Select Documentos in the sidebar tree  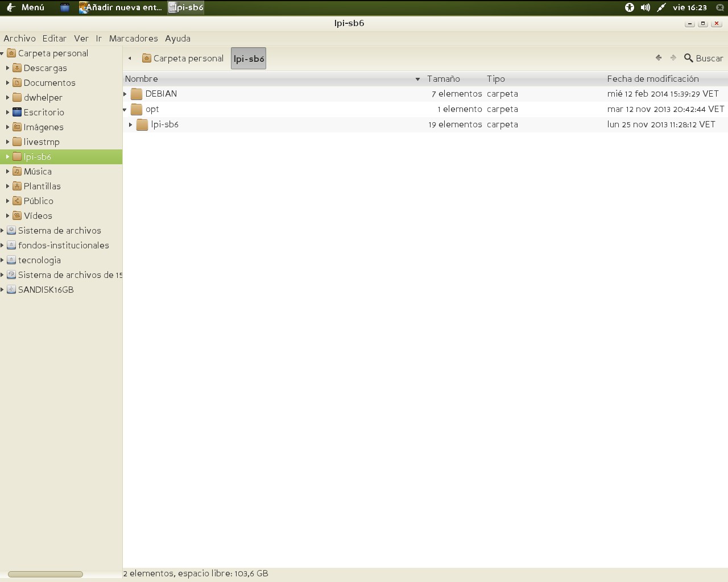click(x=49, y=83)
